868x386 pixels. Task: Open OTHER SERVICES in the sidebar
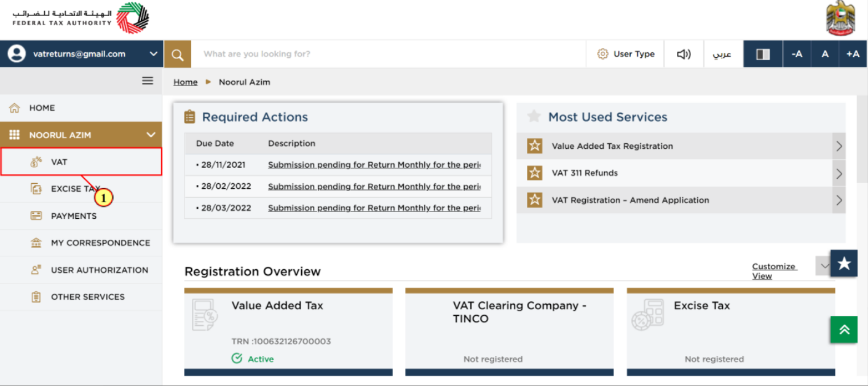click(x=81, y=297)
